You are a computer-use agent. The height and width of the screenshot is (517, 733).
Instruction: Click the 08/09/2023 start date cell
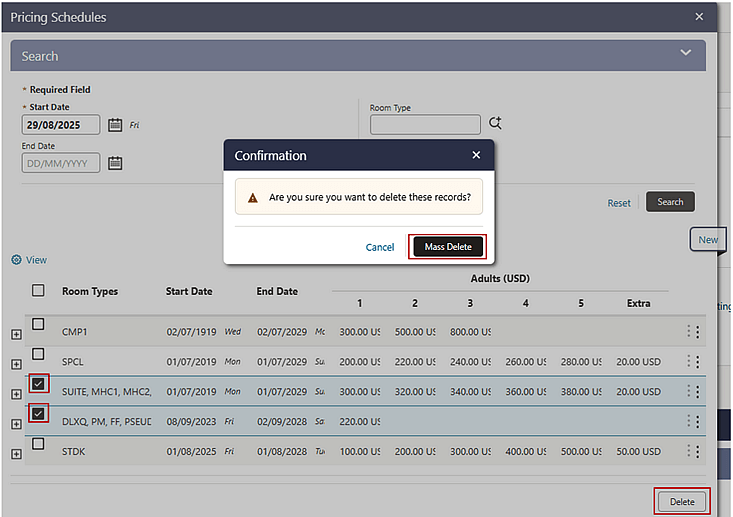tap(191, 422)
